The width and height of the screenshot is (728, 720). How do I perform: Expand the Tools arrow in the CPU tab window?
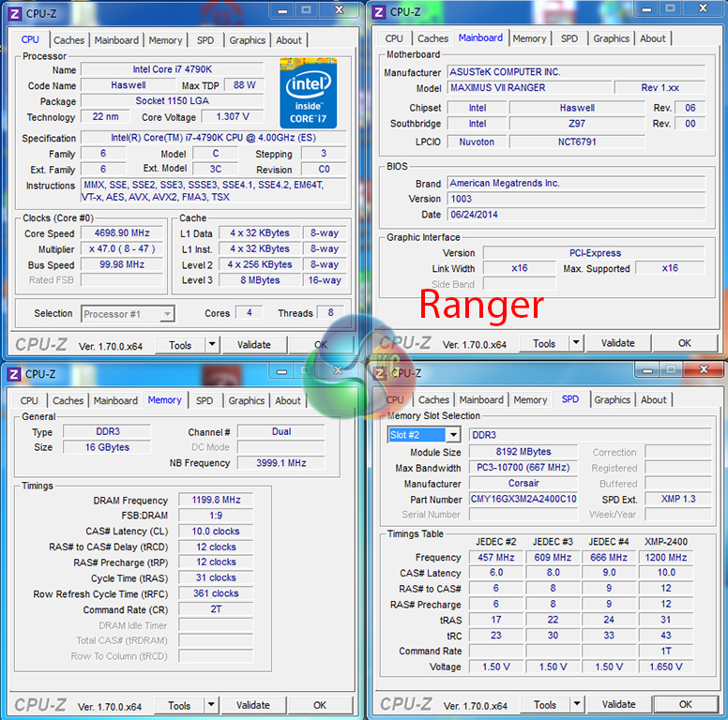click(x=212, y=344)
